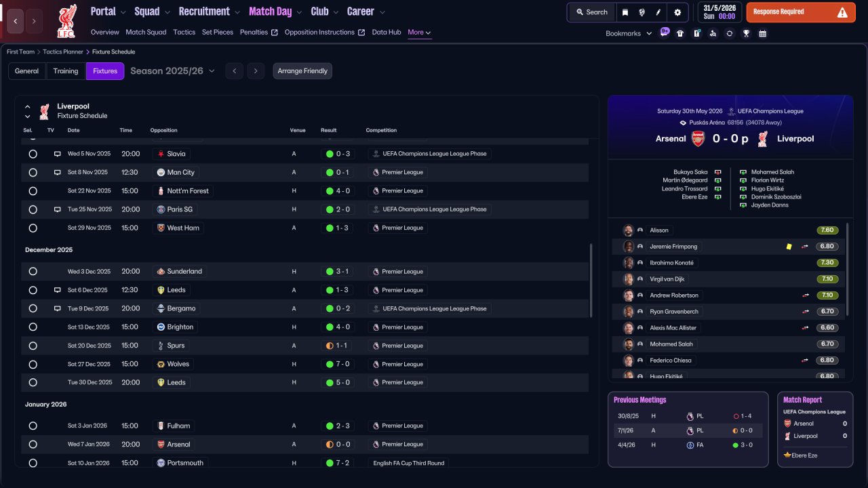
Task: Click the circular refresh arrows shortcut icon
Action: [730, 33]
